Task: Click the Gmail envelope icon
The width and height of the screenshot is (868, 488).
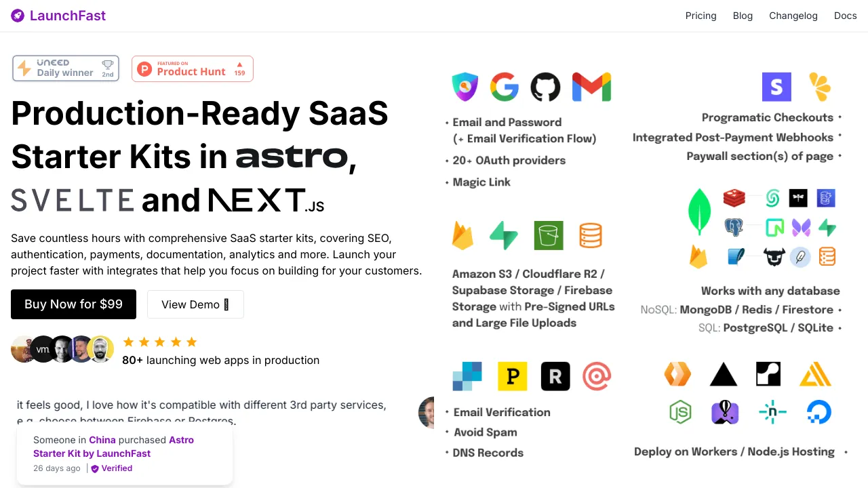Action: pos(591,87)
